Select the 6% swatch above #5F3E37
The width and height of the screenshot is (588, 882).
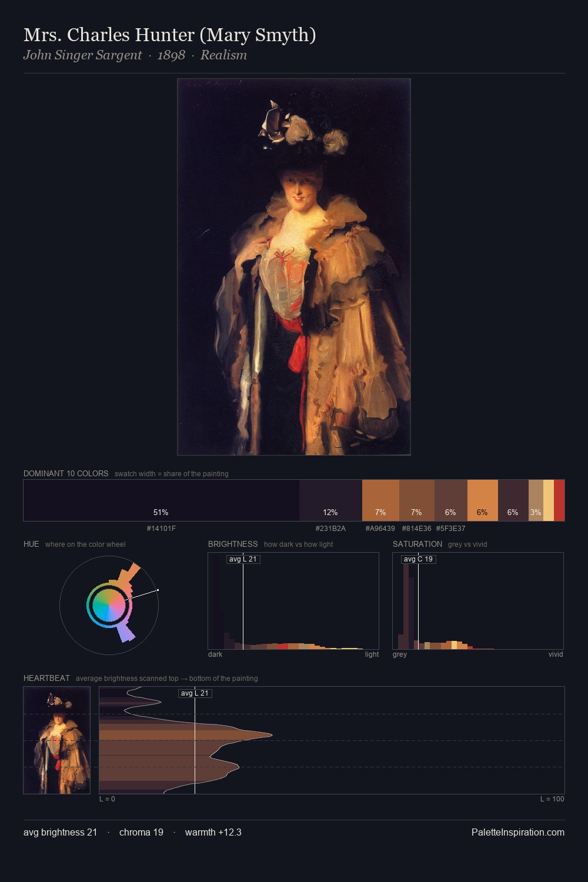coord(451,500)
